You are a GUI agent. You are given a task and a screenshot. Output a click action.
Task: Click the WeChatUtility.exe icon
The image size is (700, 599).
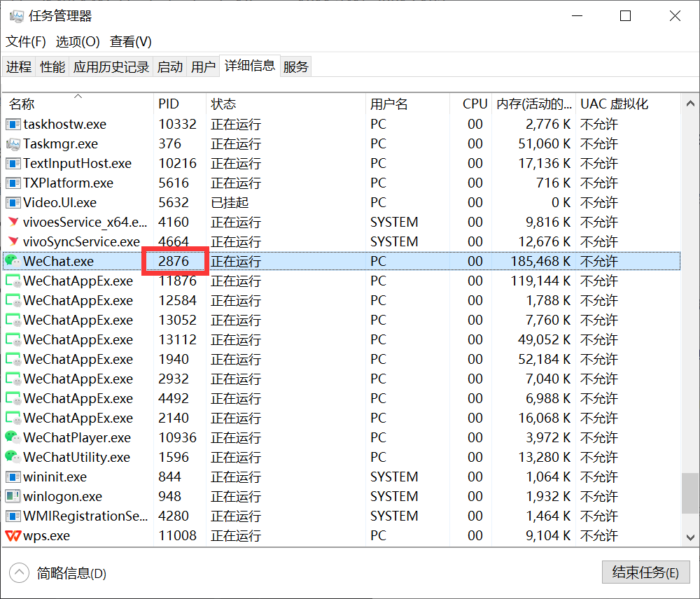pos(13,457)
